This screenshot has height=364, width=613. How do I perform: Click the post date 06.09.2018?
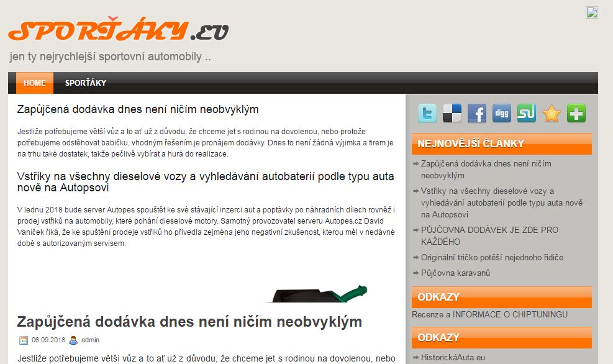coord(48,340)
